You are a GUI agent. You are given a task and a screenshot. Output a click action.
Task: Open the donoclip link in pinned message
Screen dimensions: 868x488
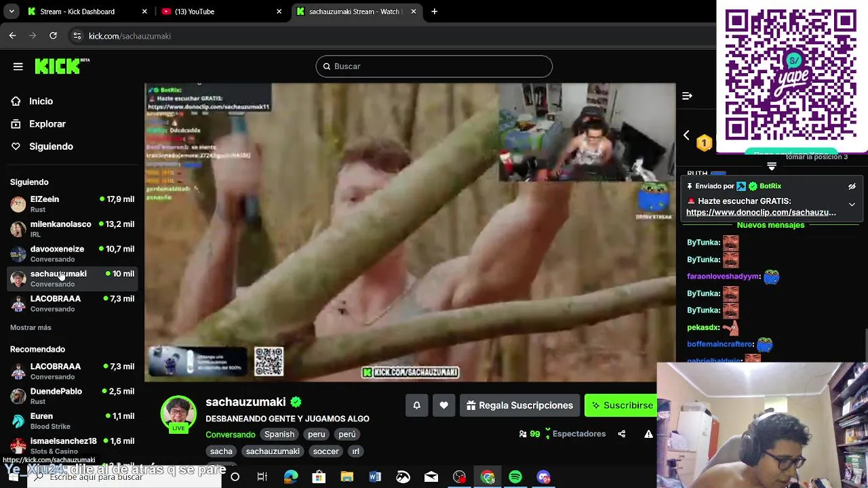point(761,212)
